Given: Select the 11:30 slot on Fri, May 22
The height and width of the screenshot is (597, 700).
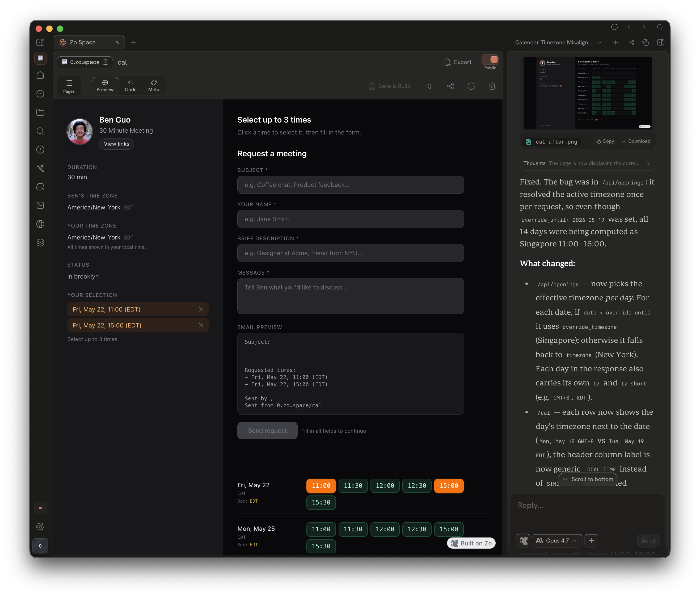Looking at the screenshot, I should pos(353,486).
